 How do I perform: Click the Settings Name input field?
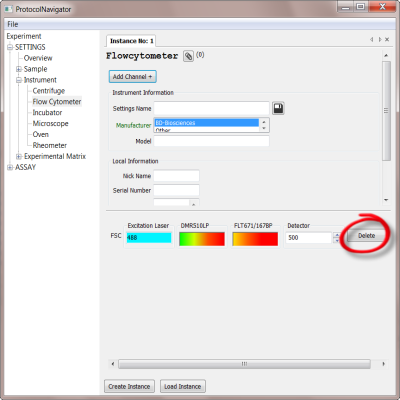[x=211, y=108]
